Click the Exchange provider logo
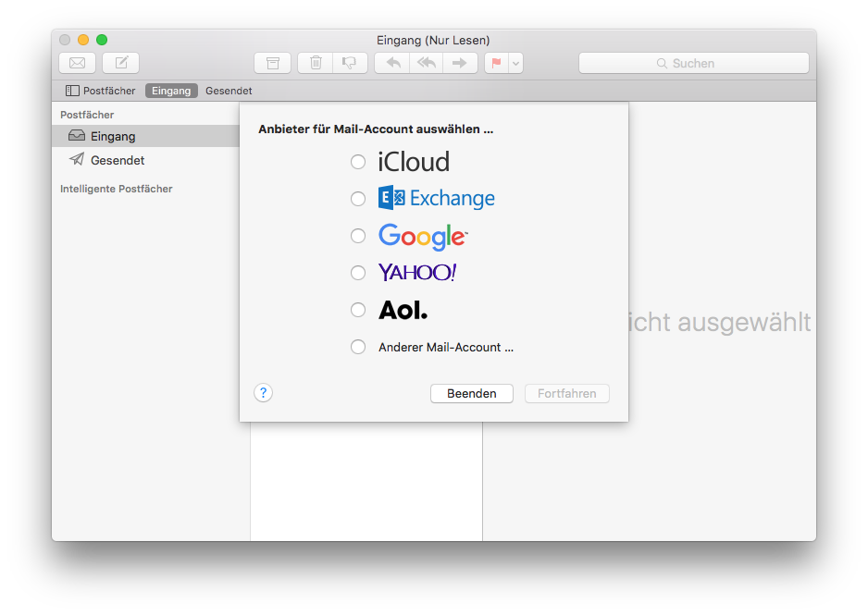 (x=437, y=198)
